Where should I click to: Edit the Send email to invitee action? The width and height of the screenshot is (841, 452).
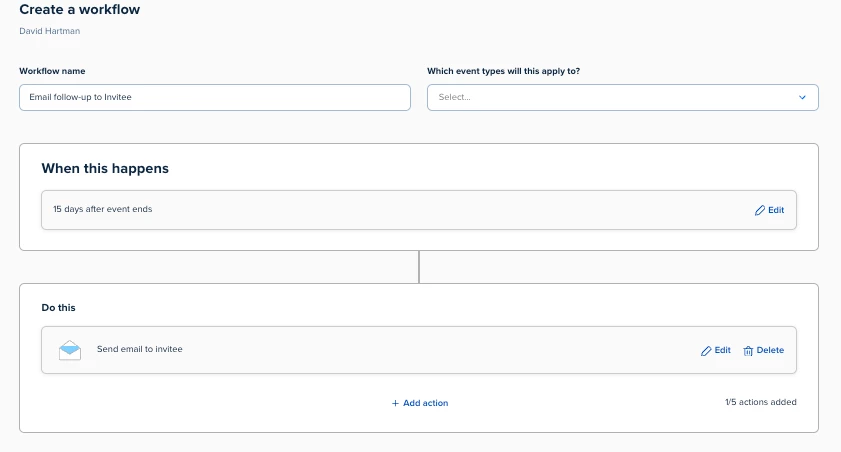click(x=715, y=350)
